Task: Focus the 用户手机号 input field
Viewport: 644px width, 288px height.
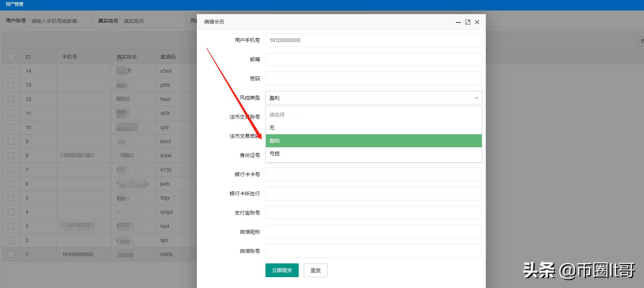Action: click(374, 40)
